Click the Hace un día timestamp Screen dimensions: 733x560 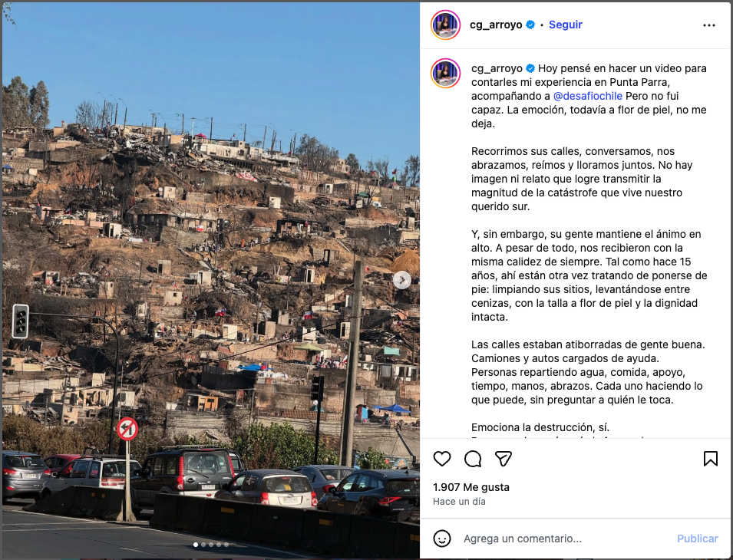tap(459, 502)
